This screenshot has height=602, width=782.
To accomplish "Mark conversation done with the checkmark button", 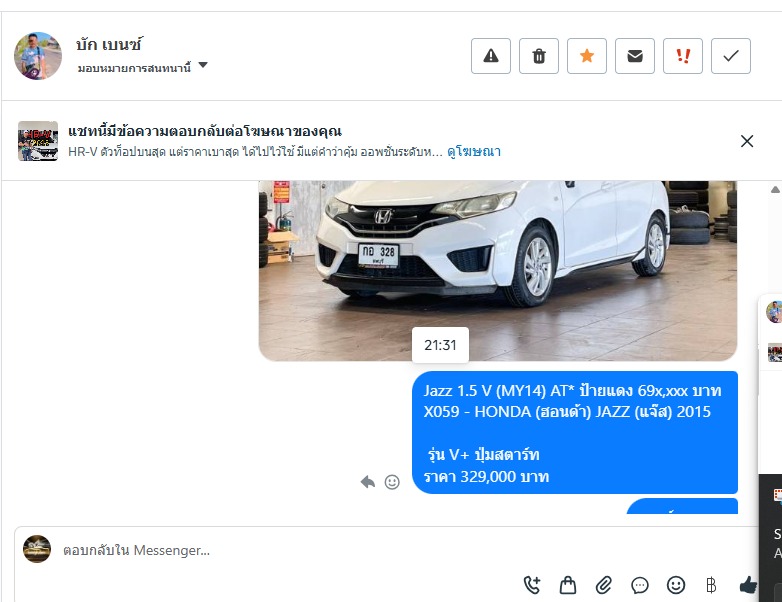I will (731, 56).
